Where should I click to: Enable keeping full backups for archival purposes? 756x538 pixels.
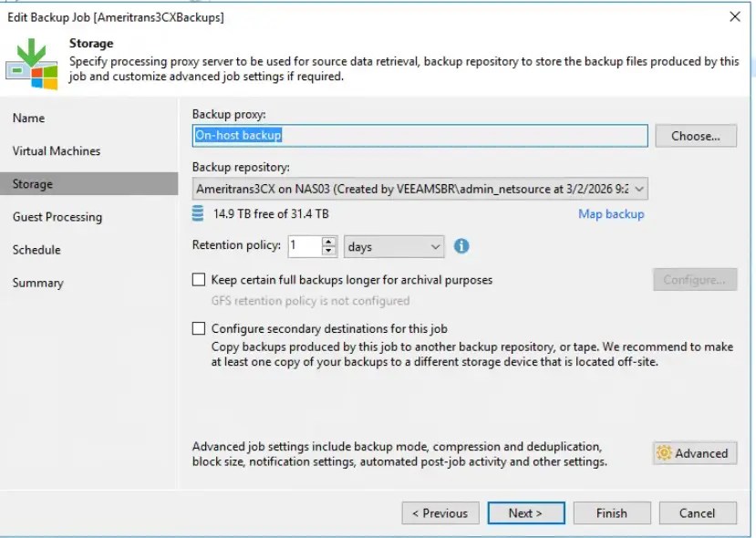(x=199, y=280)
